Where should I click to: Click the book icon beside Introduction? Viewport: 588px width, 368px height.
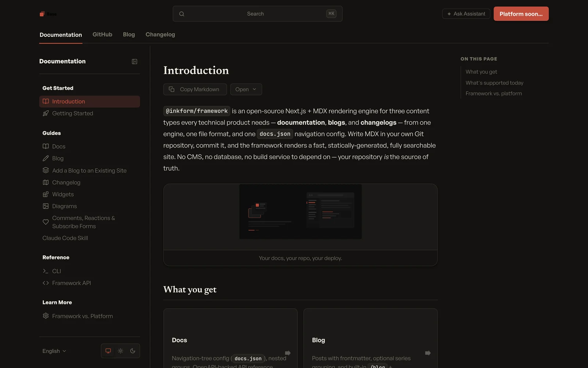tap(46, 101)
